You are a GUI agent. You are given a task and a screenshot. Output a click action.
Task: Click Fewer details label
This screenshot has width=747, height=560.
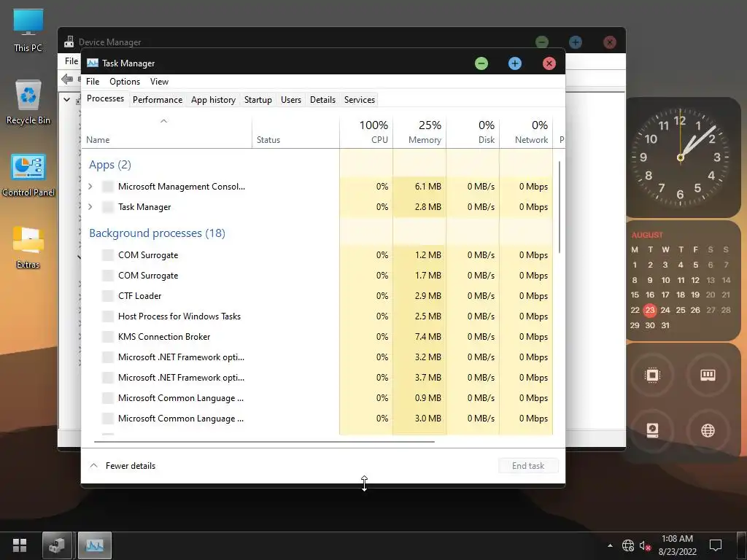click(131, 466)
